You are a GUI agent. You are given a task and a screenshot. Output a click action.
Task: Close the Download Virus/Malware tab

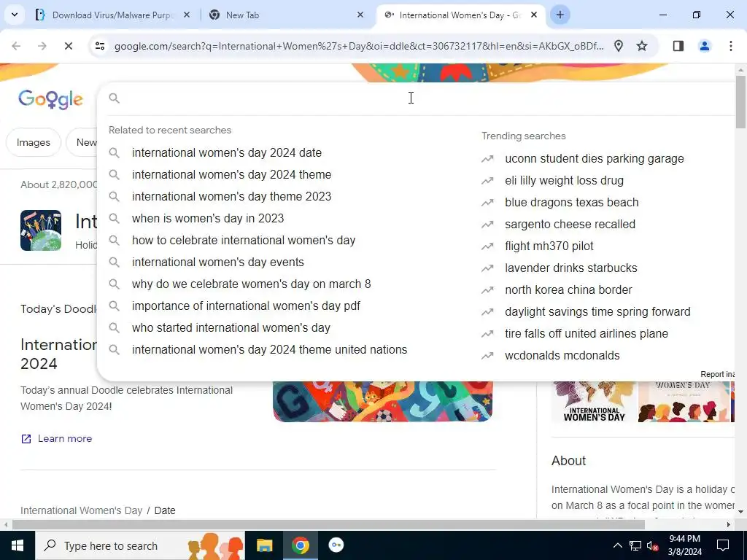click(x=187, y=15)
